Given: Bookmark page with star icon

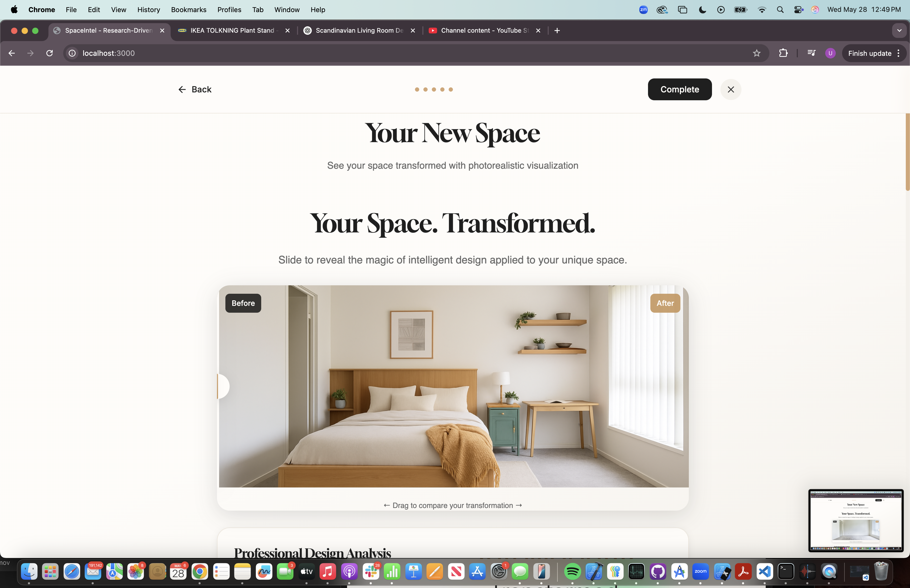Looking at the screenshot, I should tap(756, 53).
